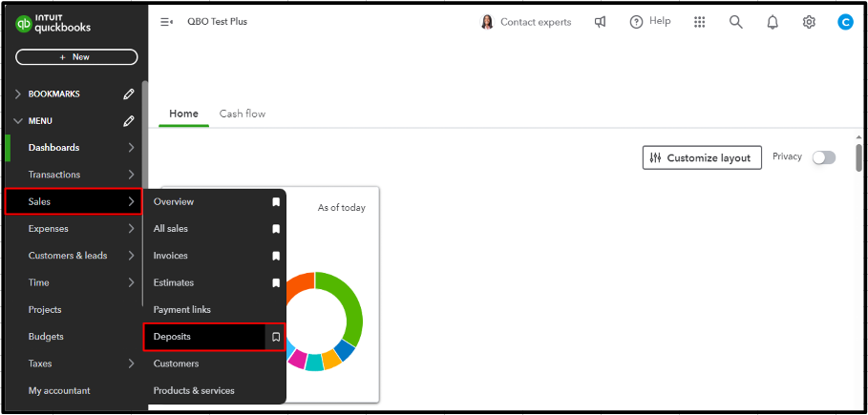
Task: Open Customers in the Sales submenu
Action: coord(176,363)
